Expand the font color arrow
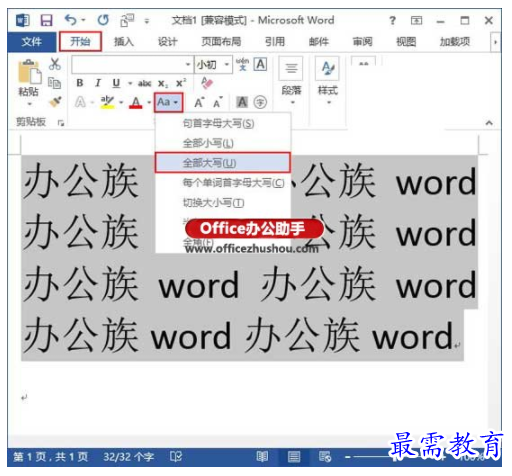 pos(149,102)
